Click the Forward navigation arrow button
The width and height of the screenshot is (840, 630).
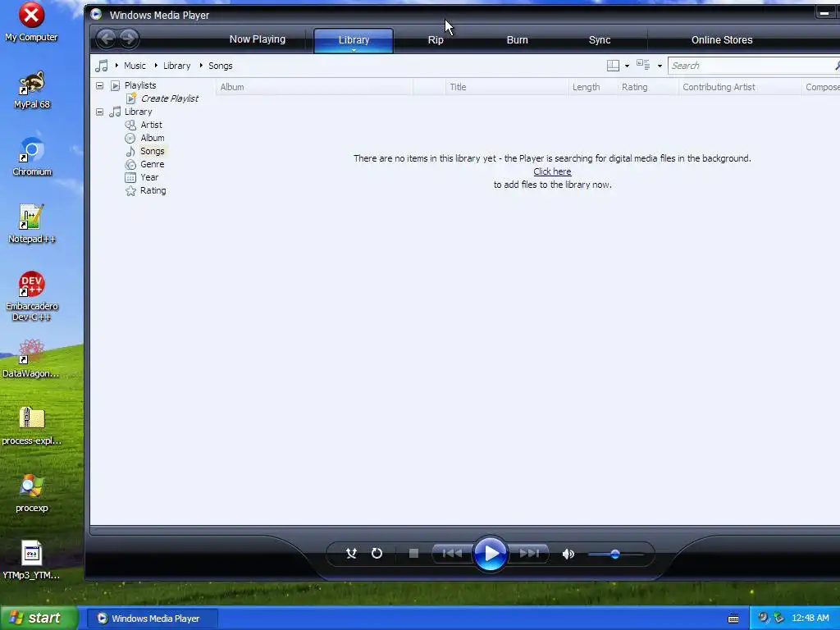129,39
